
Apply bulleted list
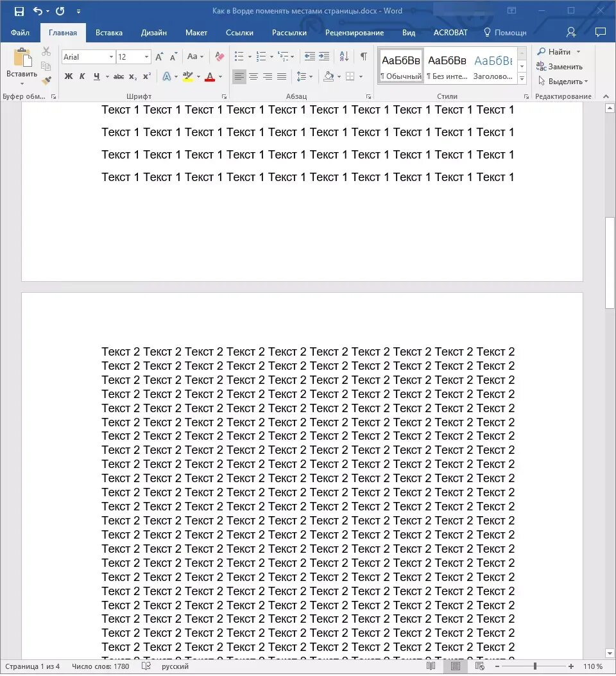pos(239,56)
